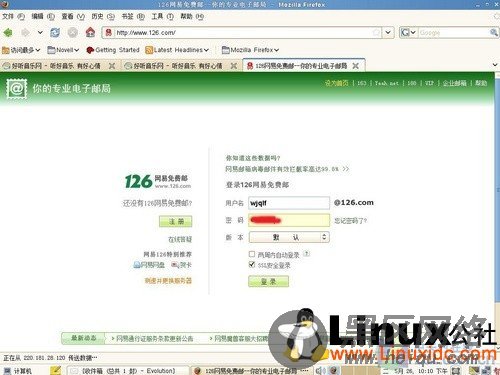Click the 在线答疑 link

pyautogui.click(x=180, y=239)
